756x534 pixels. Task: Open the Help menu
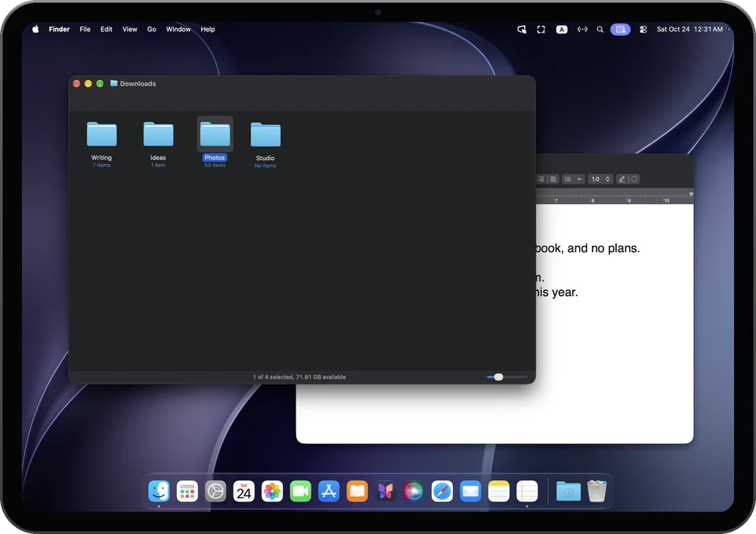click(x=208, y=29)
